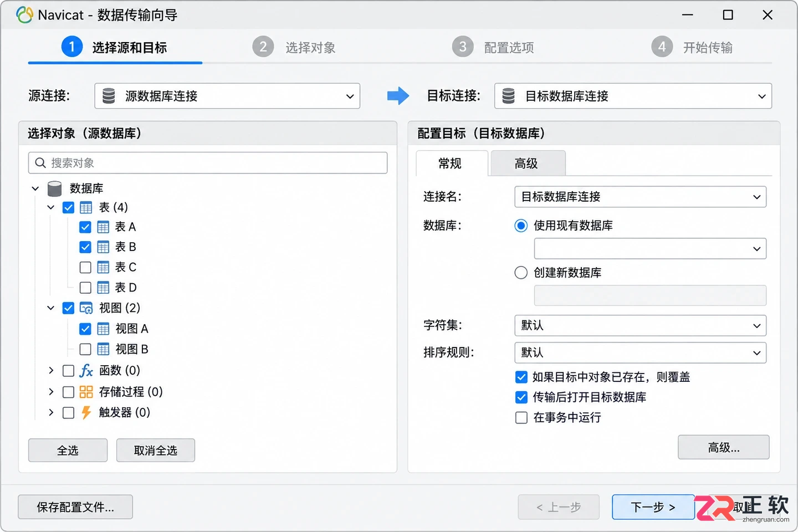Viewport: 798px width, 532px height.
Task: Uncheck the 表 A checkbox
Action: (x=85, y=227)
